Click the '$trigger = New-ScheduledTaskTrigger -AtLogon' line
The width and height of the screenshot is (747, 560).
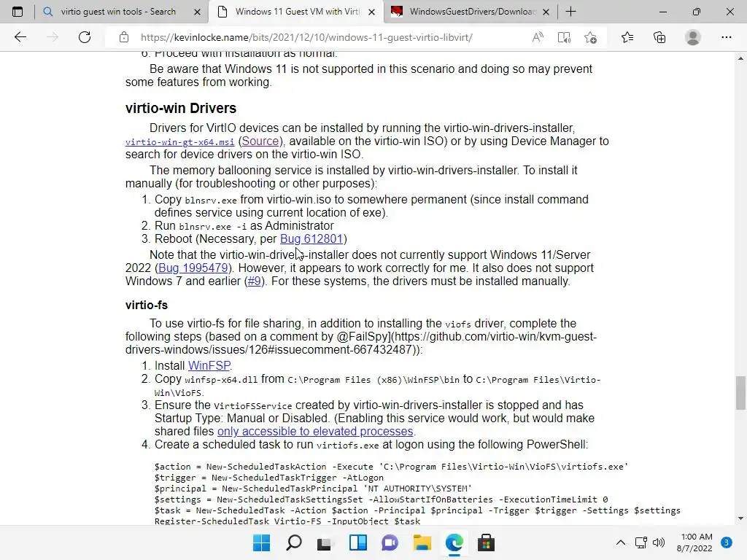[268, 477]
